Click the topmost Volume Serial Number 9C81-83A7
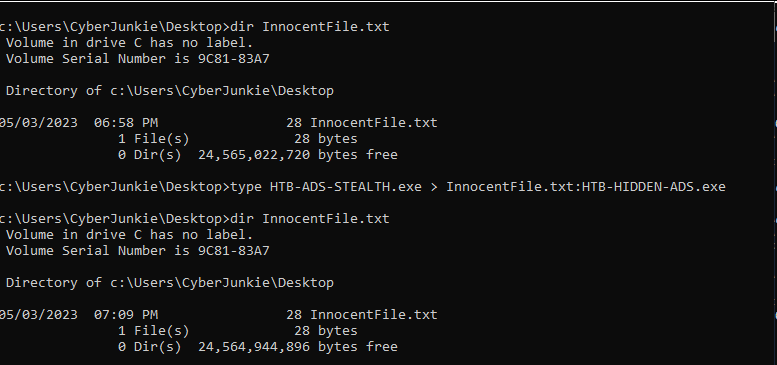This screenshot has height=365, width=777. point(137,59)
